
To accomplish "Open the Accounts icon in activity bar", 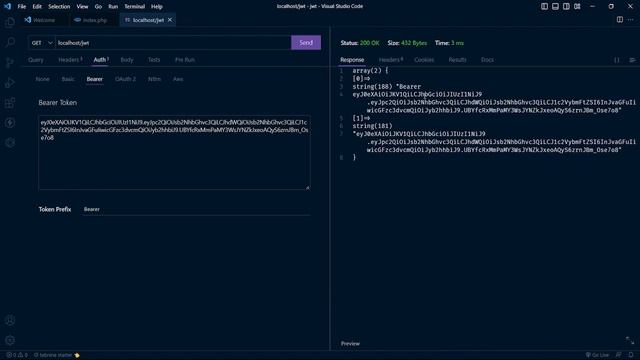I will (10, 320).
